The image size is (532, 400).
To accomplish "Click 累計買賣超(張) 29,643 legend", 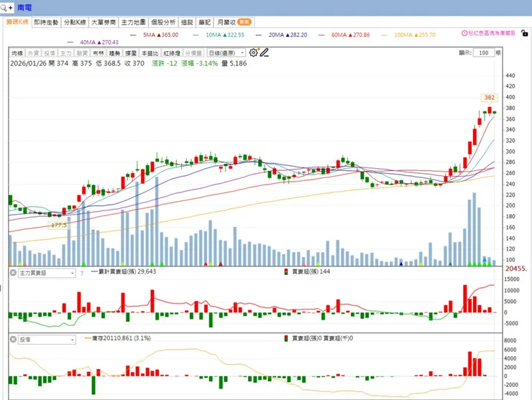I will click(x=124, y=271).
